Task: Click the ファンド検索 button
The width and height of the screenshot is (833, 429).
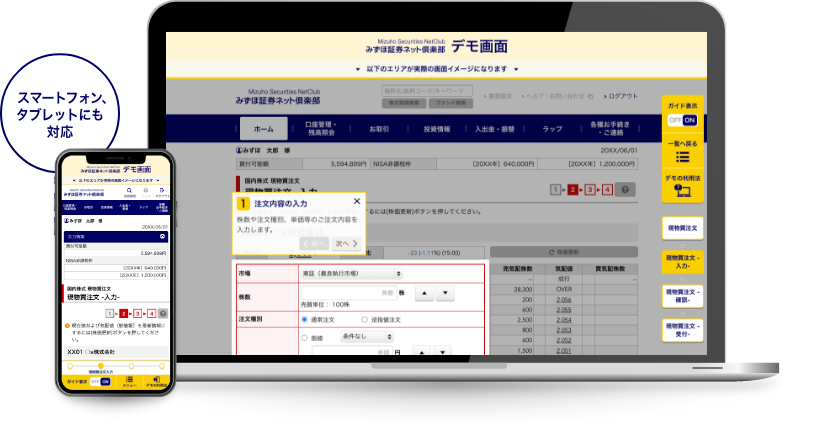Action: (x=450, y=103)
